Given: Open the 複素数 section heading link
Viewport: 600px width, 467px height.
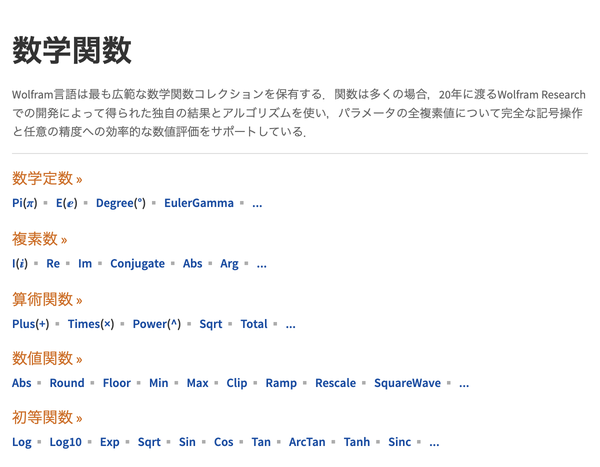Looking at the screenshot, I should pyautogui.click(x=39, y=239).
